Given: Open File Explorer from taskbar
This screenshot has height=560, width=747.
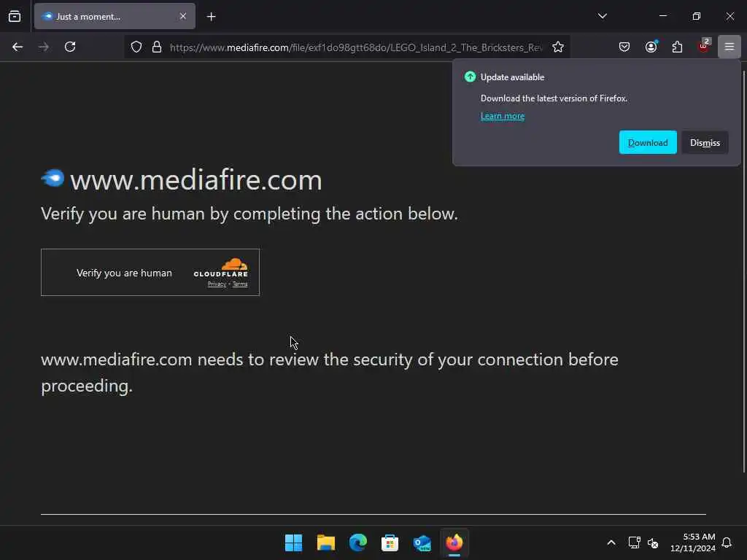Looking at the screenshot, I should tap(326, 542).
